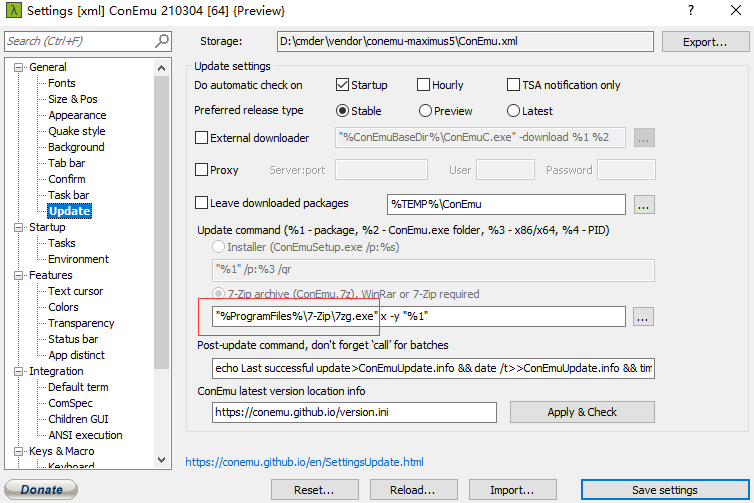Click the 7-Zip update command field
Viewport: 754px width, 503px height.
tap(418, 316)
